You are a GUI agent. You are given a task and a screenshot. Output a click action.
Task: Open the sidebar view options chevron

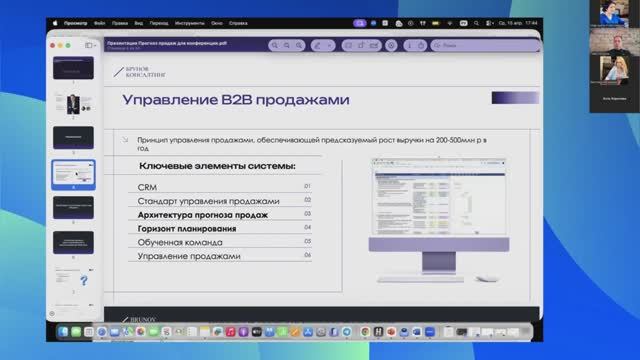(95, 45)
